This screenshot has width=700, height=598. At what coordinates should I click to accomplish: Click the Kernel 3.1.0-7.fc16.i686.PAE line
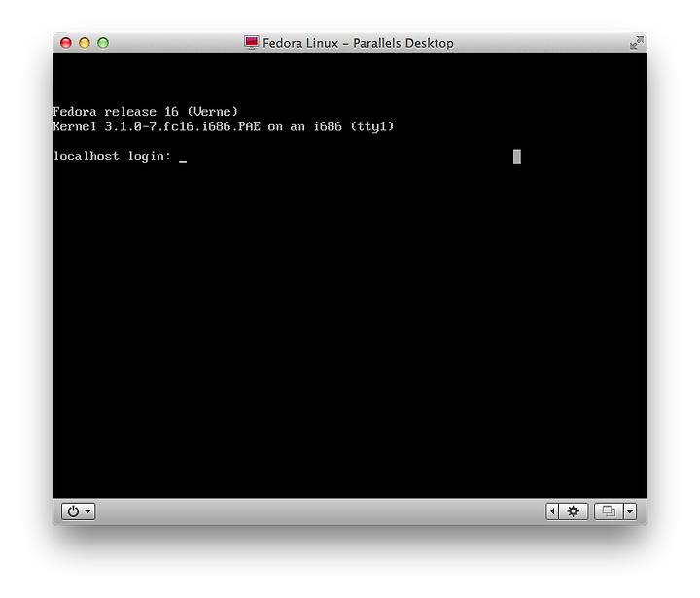pos(224,126)
